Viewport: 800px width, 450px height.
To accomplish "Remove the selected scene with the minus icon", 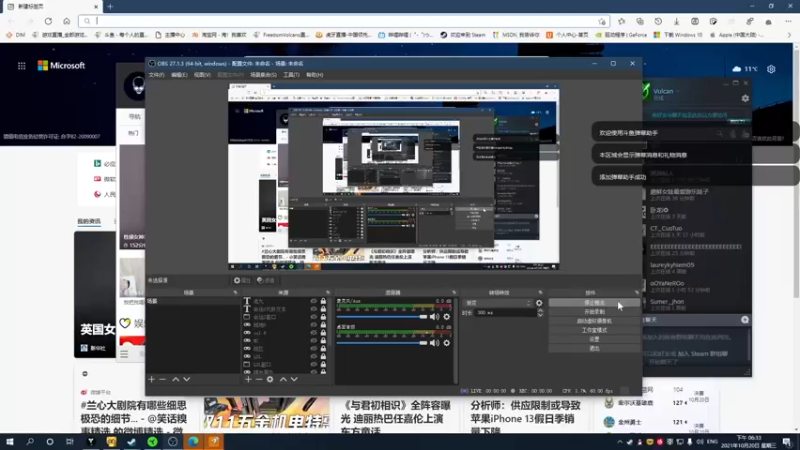I will click(162, 379).
